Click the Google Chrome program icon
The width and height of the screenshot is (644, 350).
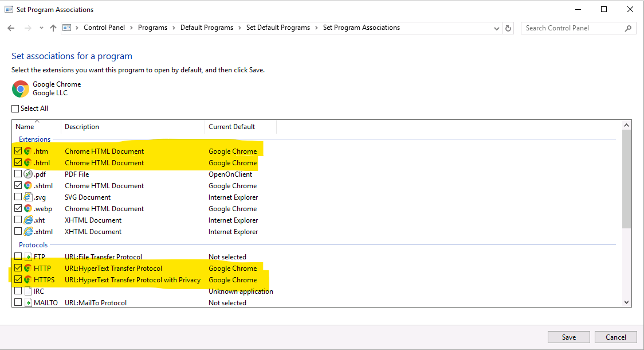click(x=21, y=89)
